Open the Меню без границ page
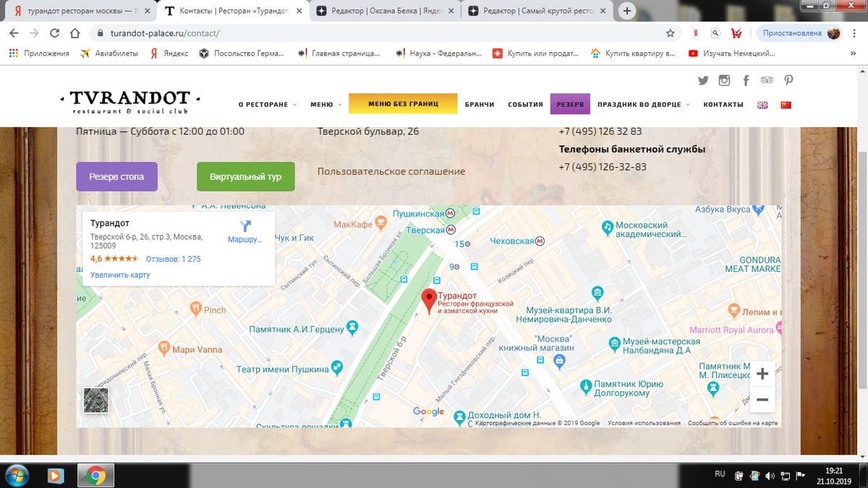Screen dimensions: 868x488 point(403,103)
